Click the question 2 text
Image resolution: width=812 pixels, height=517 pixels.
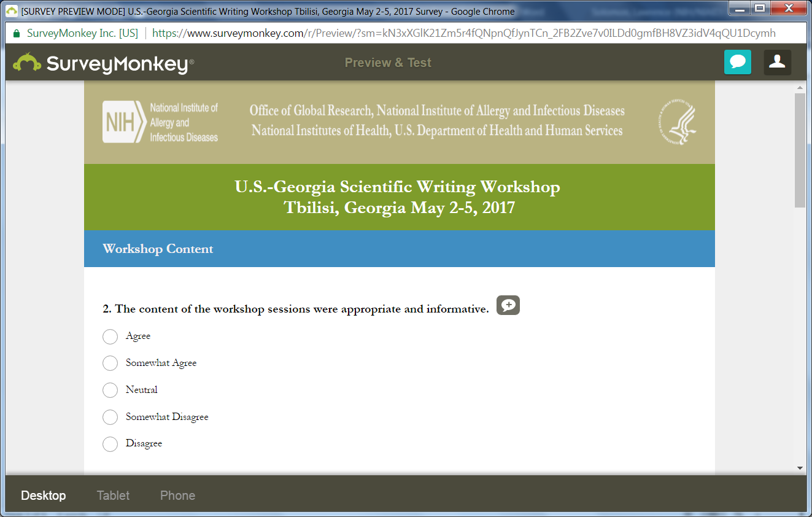[296, 309]
